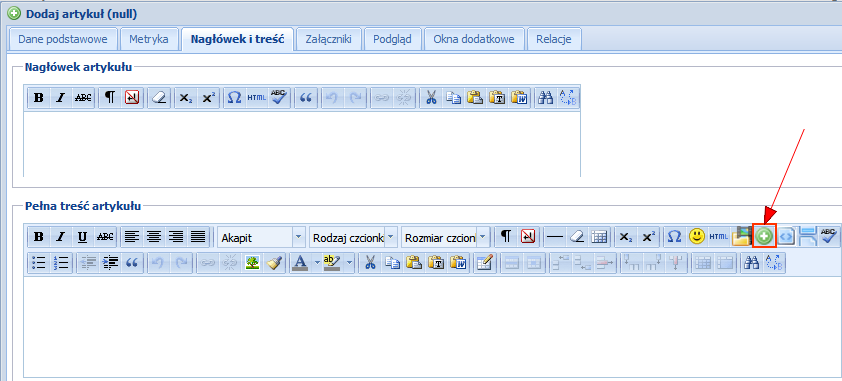This screenshot has width=842, height=381.
Task: Open the notepad-with-pencil icon in full editor
Action: tap(484, 262)
